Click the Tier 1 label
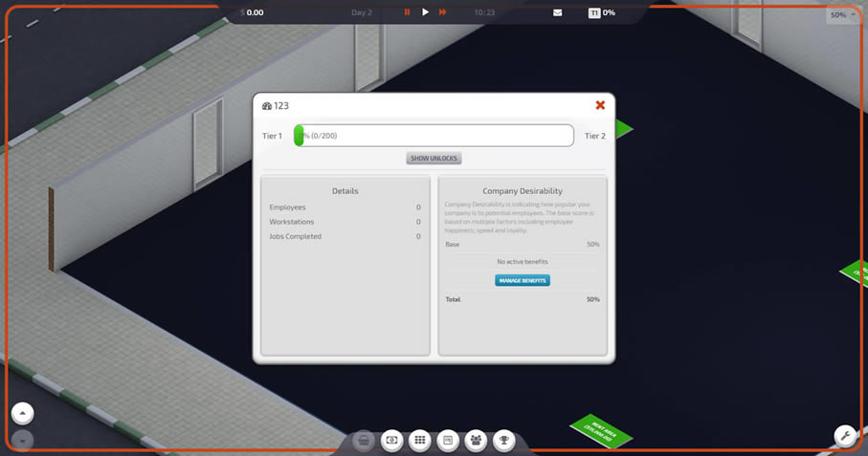This screenshot has height=456, width=868. coord(272,136)
